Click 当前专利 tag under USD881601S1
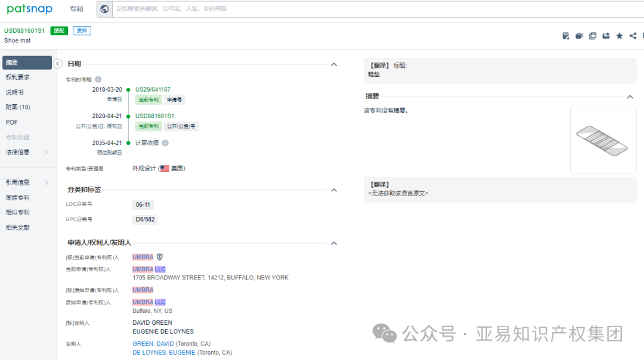Viewport: 644px width, 360px height. click(148, 126)
